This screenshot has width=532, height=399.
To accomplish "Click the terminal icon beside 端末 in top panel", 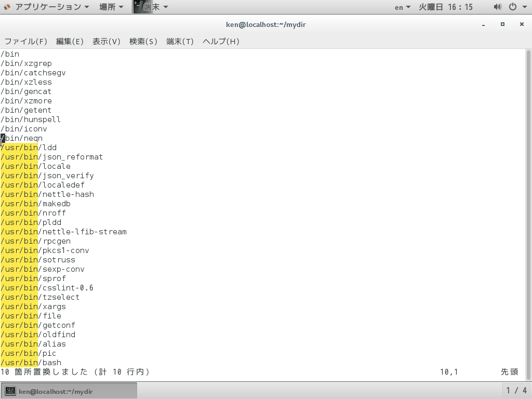I will point(137,7).
